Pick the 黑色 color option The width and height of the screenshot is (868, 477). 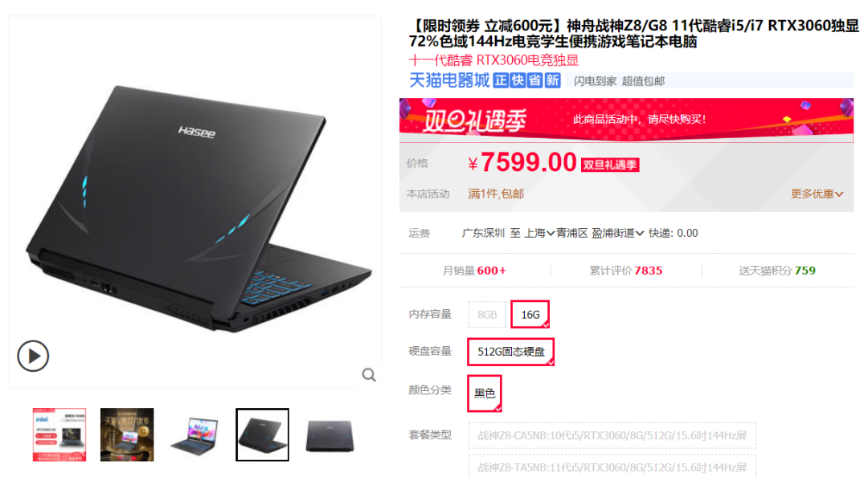485,393
